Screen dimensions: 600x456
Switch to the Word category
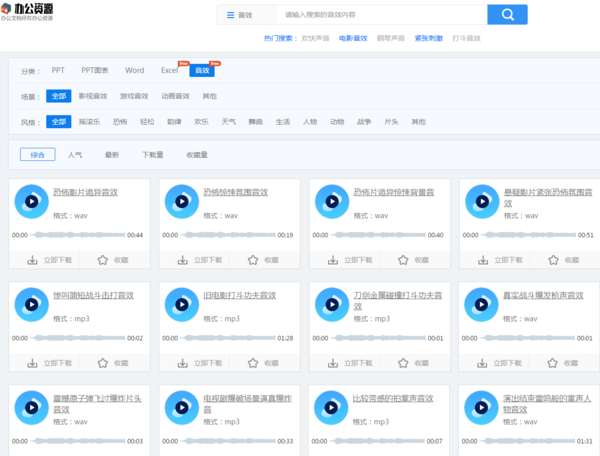pyautogui.click(x=135, y=70)
